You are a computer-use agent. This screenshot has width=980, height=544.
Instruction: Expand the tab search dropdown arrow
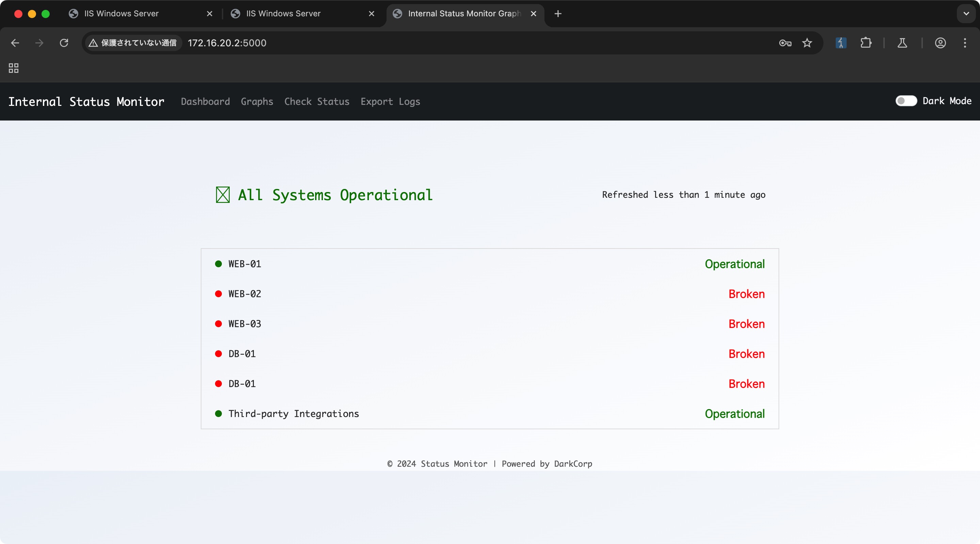[966, 14]
